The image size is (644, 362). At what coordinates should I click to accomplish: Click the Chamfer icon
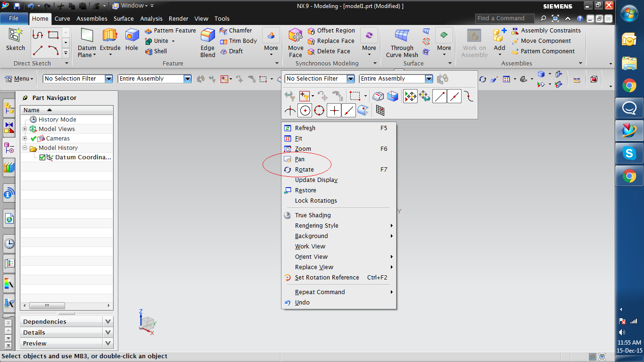point(223,31)
